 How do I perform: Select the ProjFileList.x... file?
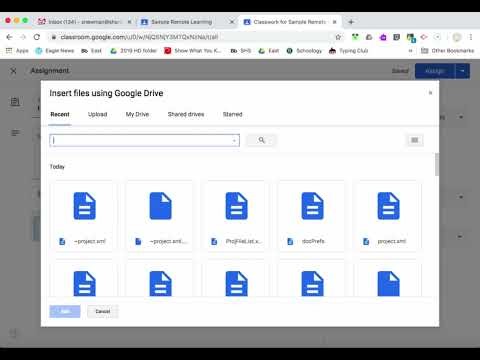(236, 216)
